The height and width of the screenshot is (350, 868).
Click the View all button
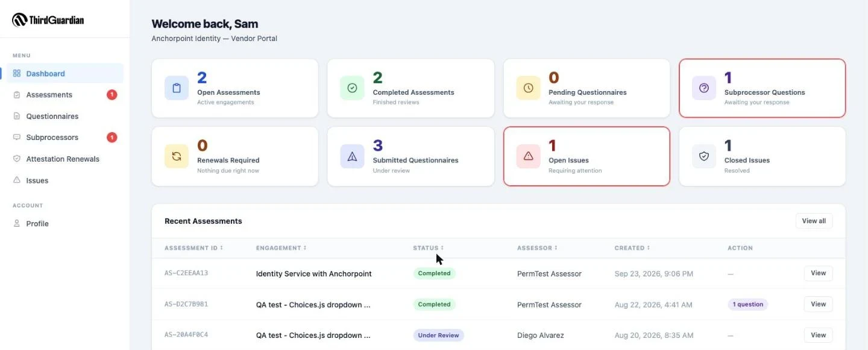coord(814,221)
